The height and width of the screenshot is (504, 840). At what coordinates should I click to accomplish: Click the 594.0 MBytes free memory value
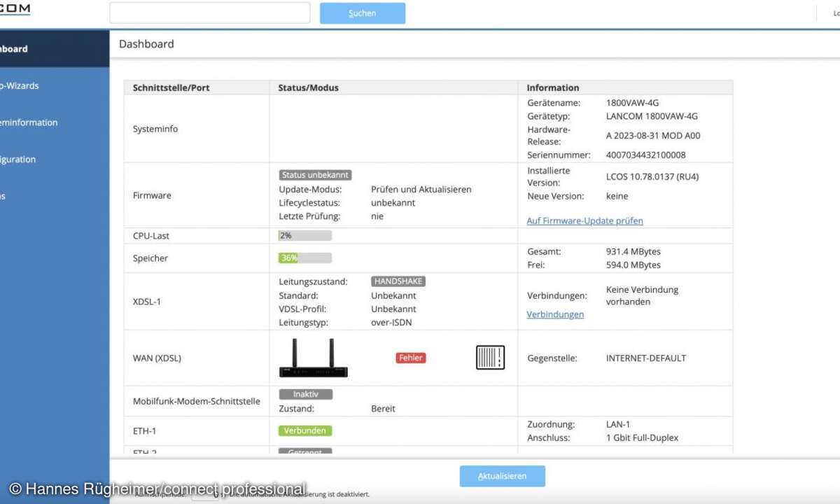(x=633, y=265)
